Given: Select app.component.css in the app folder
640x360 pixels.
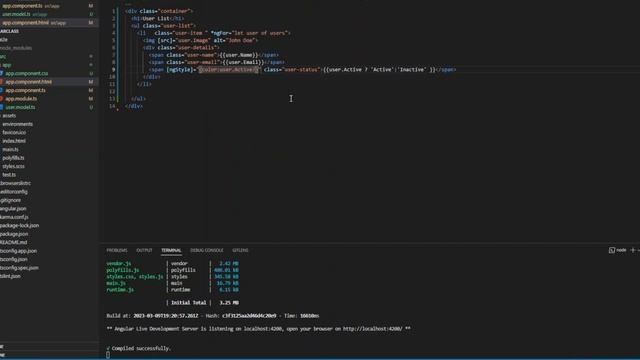Looking at the screenshot, I should pyautogui.click(x=27, y=73).
